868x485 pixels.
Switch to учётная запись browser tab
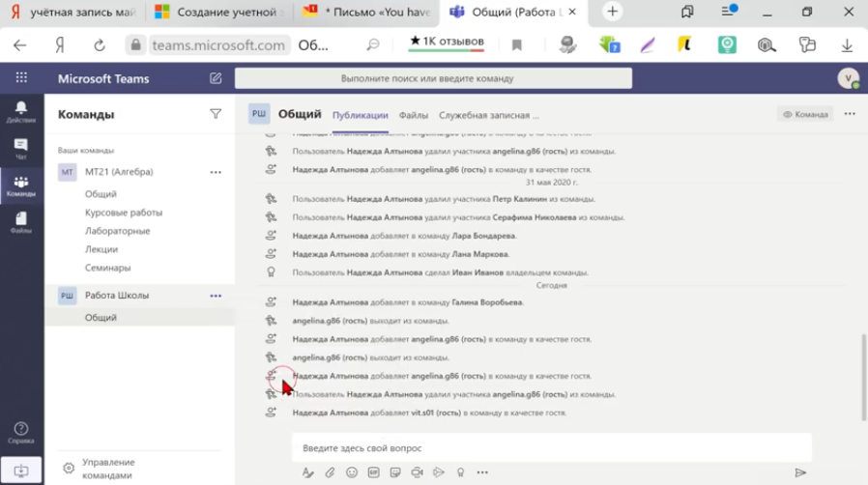point(73,13)
